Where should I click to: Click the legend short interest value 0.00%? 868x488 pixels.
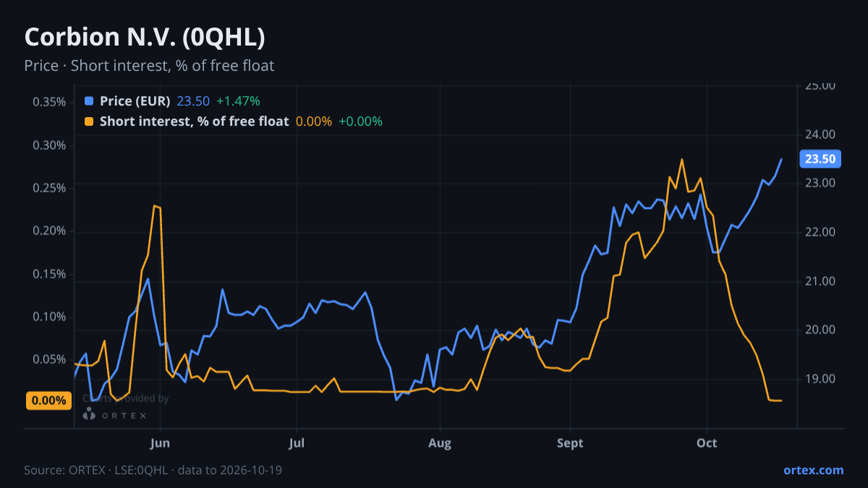coord(314,121)
